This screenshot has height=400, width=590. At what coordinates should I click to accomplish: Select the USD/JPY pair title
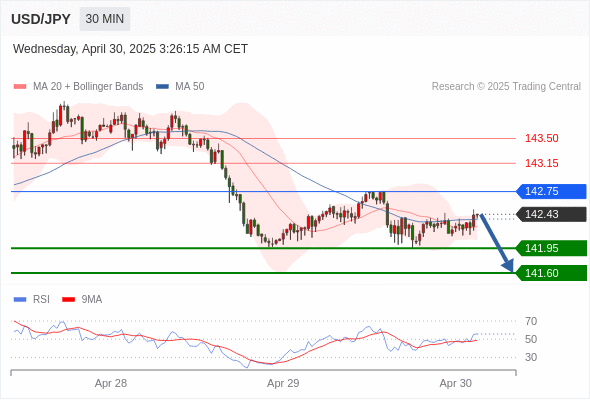click(41, 19)
